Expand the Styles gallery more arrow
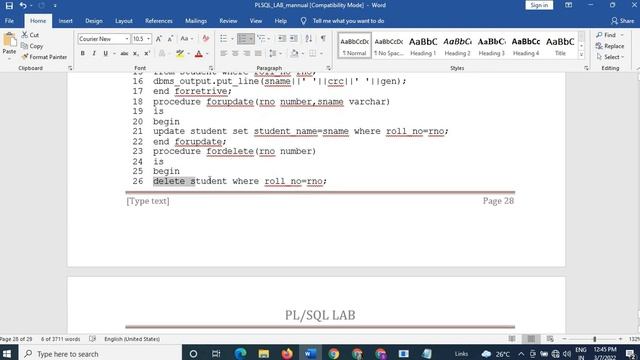 pyautogui.click(x=582, y=55)
